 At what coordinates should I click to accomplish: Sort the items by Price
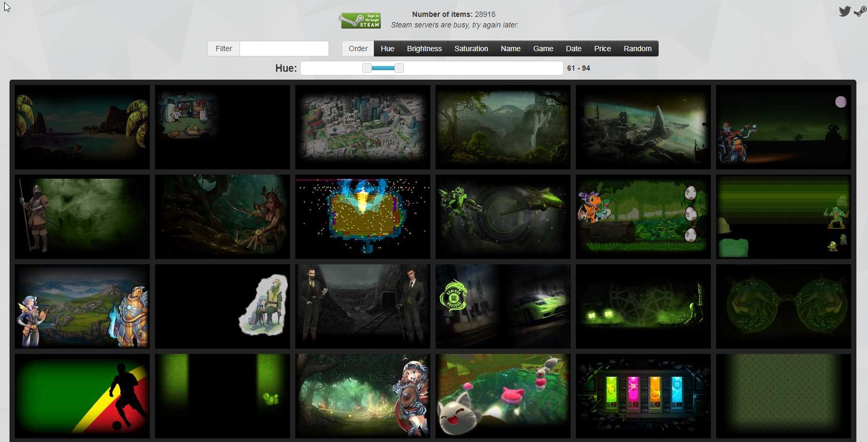click(x=603, y=49)
